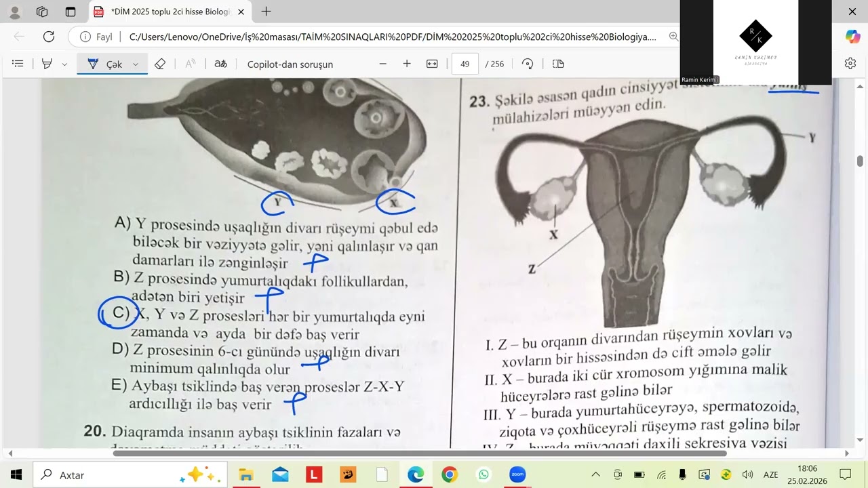The width and height of the screenshot is (868, 488).
Task: Switch AZE keyboard language
Action: coord(771,474)
